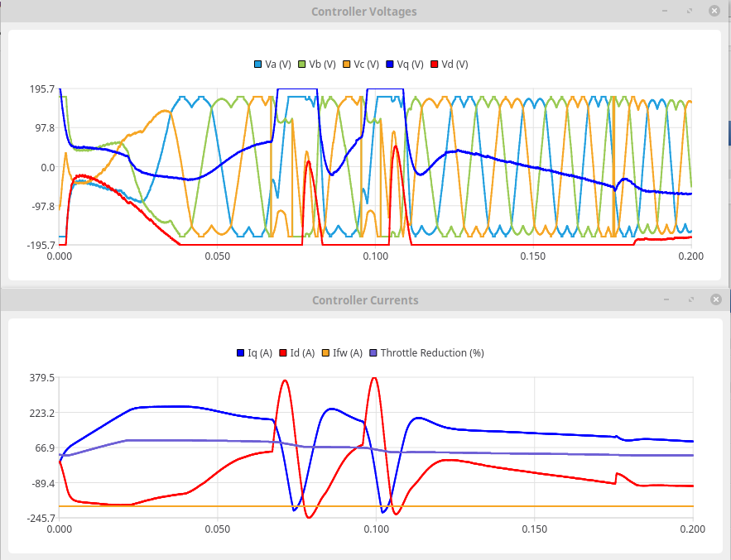The height and width of the screenshot is (560, 731).
Task: Close the Controller Voltages window
Action: [x=714, y=11]
